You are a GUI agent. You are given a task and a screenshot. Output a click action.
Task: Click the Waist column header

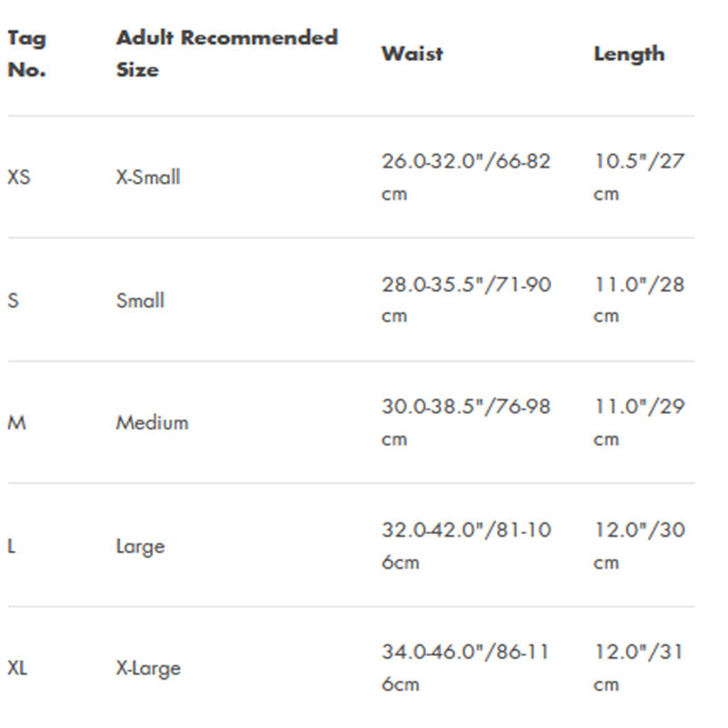412,54
